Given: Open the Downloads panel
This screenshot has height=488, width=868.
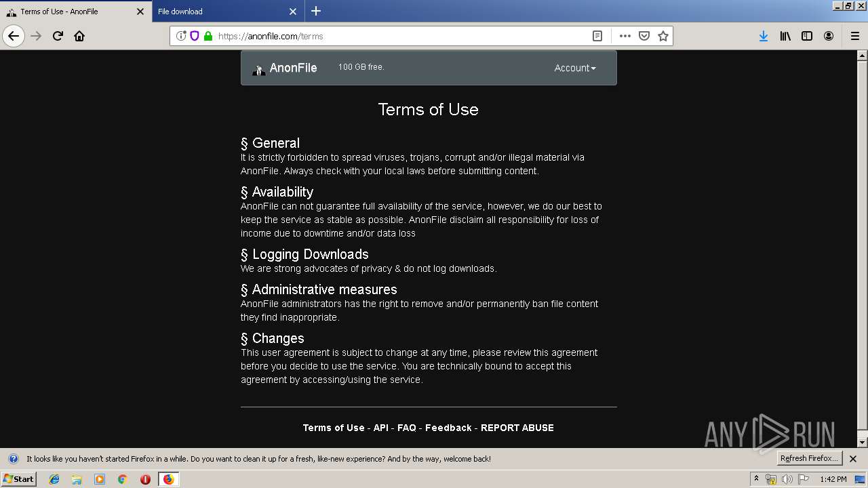Looking at the screenshot, I should (x=764, y=36).
